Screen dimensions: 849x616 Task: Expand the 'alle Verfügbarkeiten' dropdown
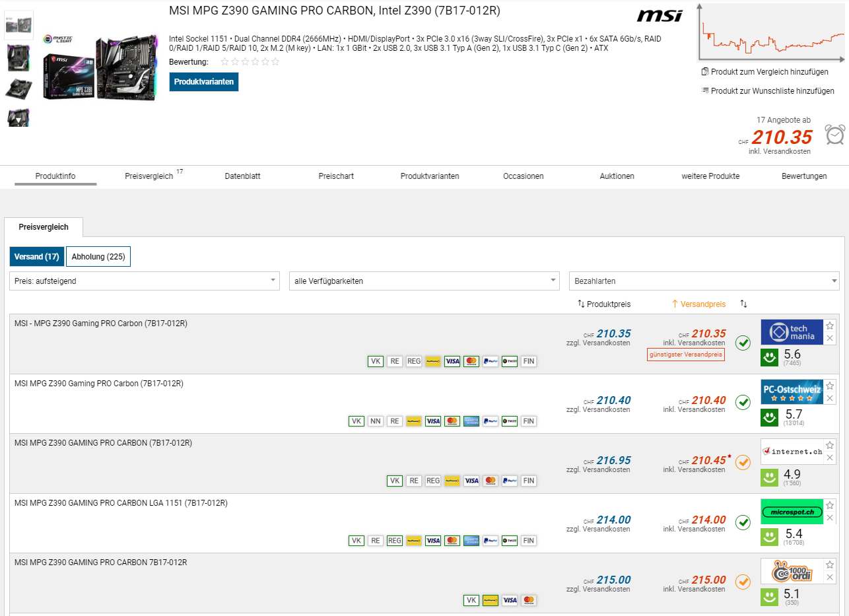tap(424, 281)
